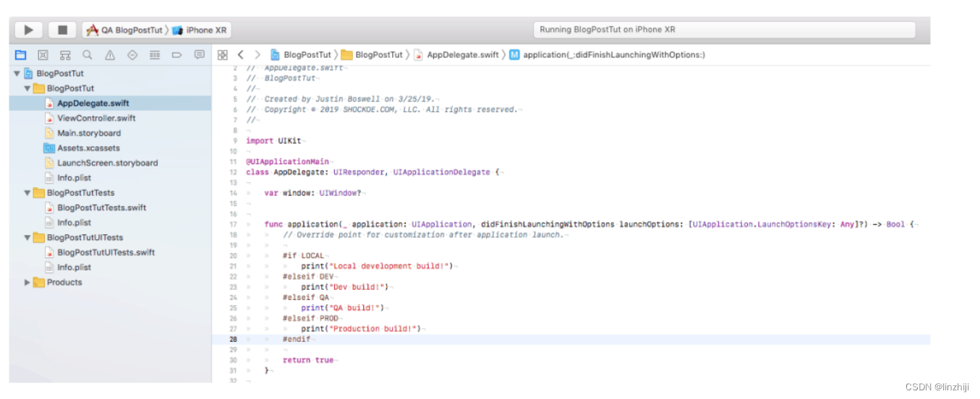Click line number 28 in gutter
This screenshot has height=399, width=980.
tap(233, 339)
